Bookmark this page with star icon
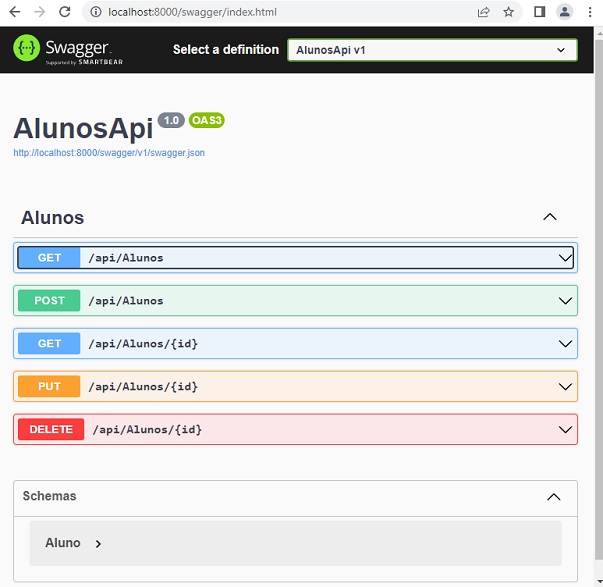 click(x=509, y=12)
